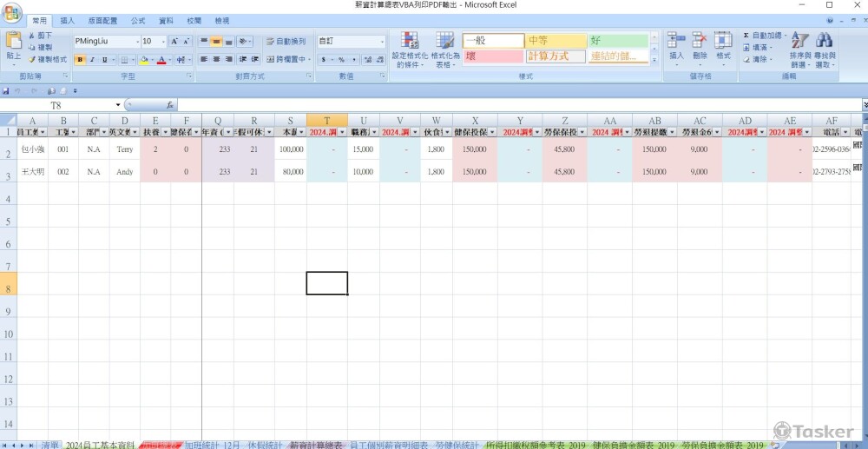The height and width of the screenshot is (449, 868).
Task: Click the Insert function fx icon
Action: pyautogui.click(x=170, y=105)
